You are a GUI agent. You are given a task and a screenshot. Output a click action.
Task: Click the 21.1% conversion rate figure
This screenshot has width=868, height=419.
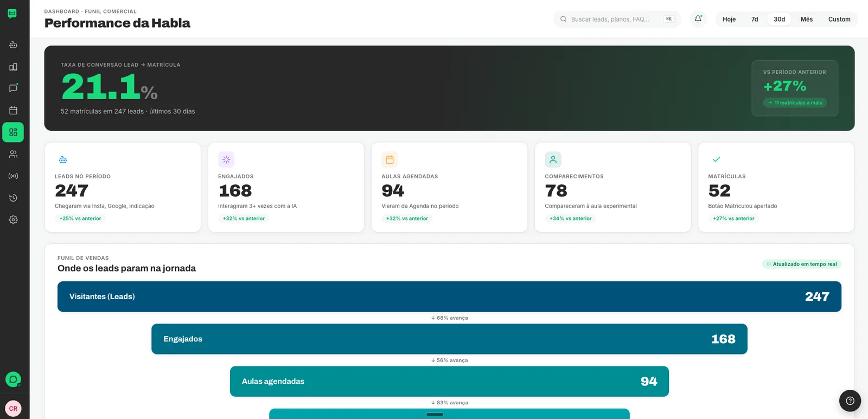[109, 87]
